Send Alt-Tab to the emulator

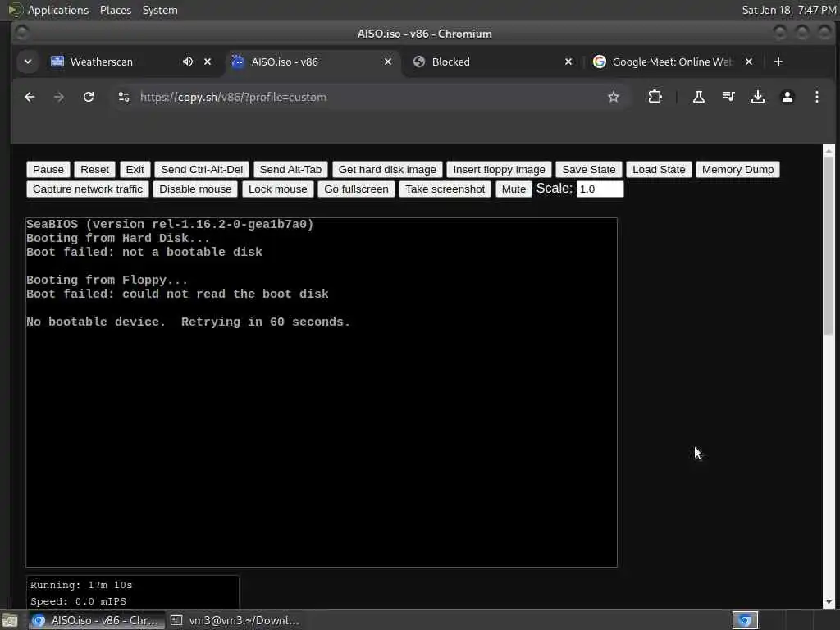coord(290,169)
